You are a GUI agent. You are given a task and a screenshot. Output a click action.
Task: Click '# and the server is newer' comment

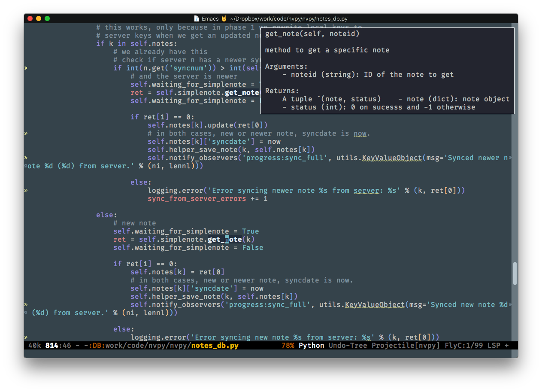point(184,76)
